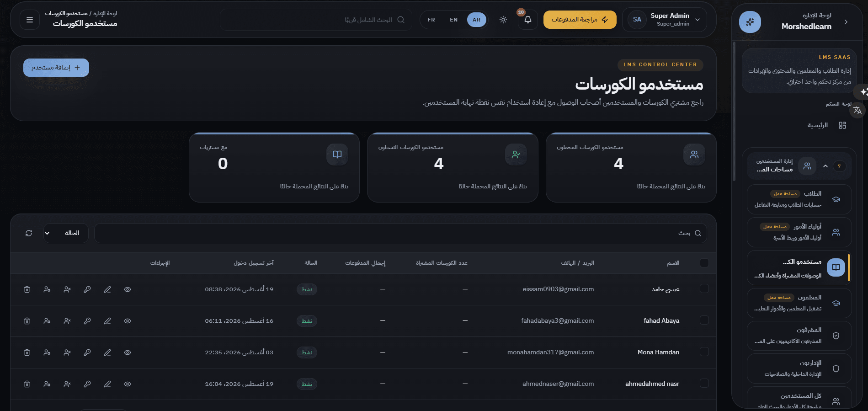Image resolution: width=868 pixels, height=411 pixels.
Task: Refresh the users table with the reload icon
Action: tap(29, 233)
